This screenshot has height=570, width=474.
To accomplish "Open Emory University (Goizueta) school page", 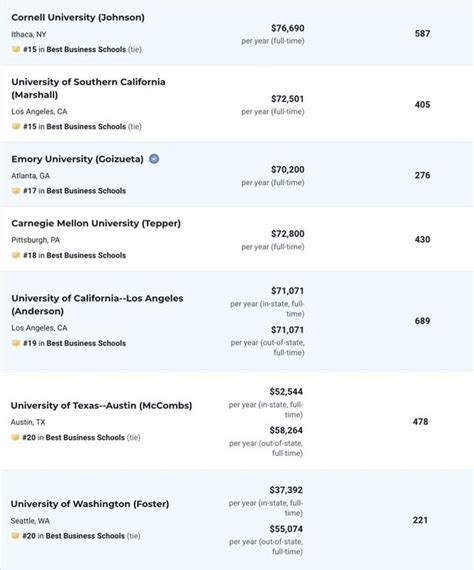I will (77, 159).
